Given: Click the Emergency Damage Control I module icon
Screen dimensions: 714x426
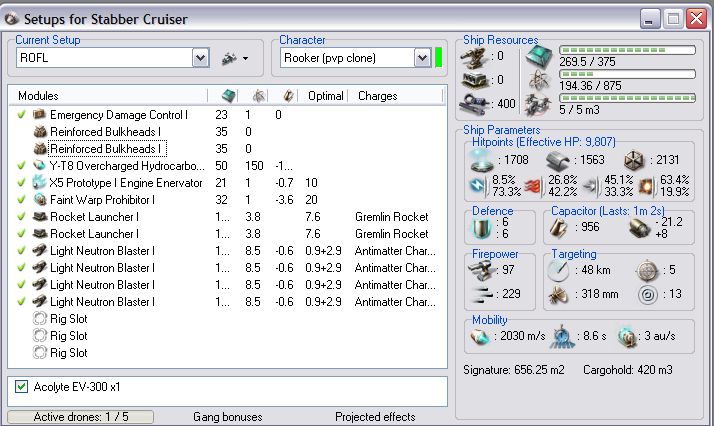Looking at the screenshot, I should click(x=39, y=115).
